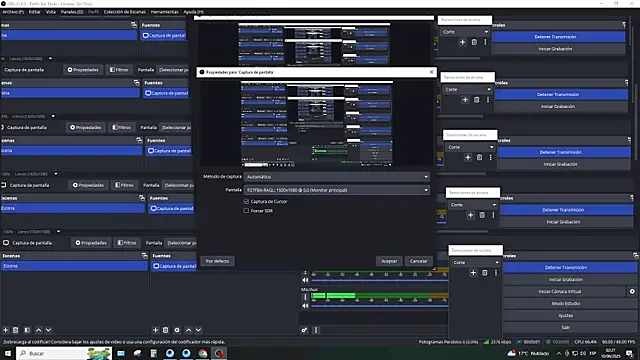This screenshot has height=360, width=640.
Task: Open advanced audio properties gear below the mixer
Action: coord(304,330)
